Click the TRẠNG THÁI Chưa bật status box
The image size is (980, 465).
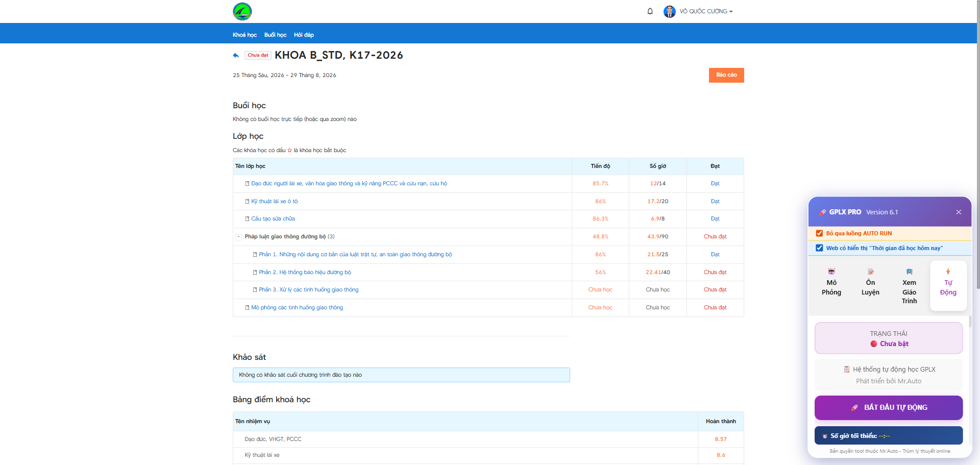888,338
